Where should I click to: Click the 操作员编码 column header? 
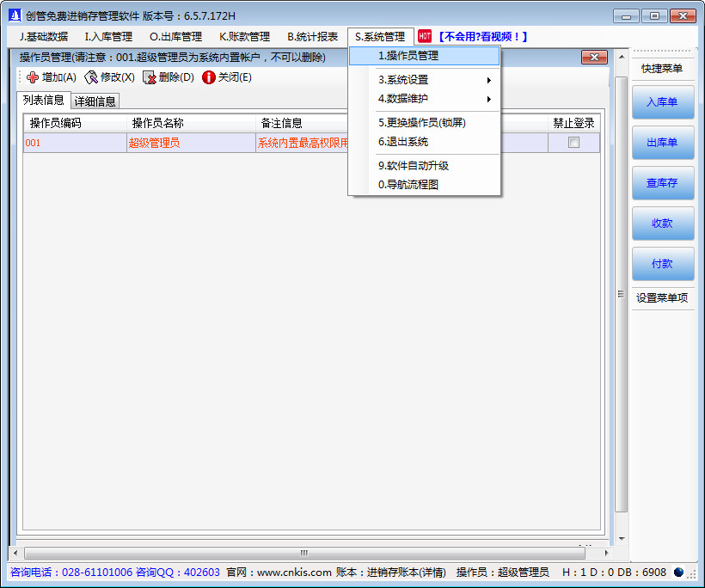coord(75,123)
